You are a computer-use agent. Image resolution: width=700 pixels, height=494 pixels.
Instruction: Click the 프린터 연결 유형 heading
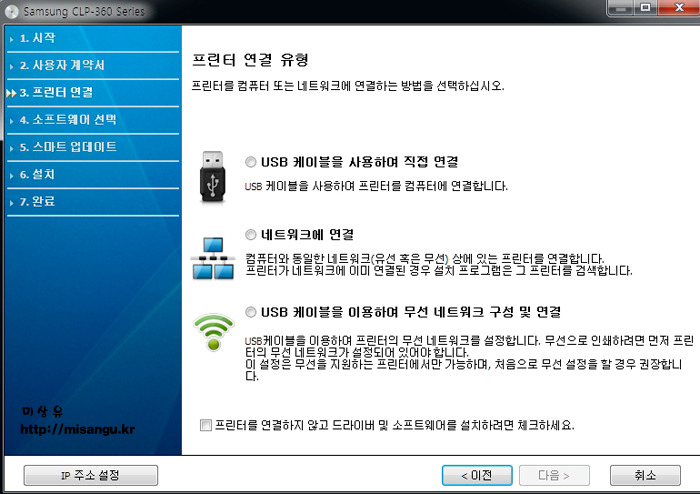(x=250, y=60)
